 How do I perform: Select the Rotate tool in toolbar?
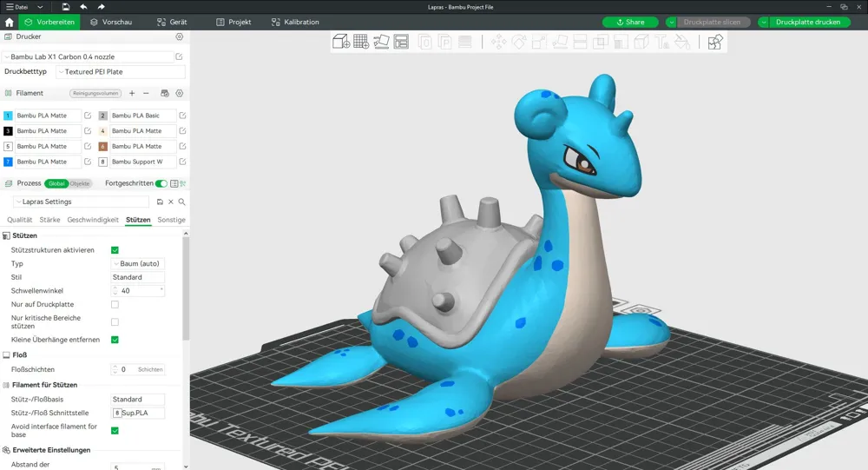pos(519,42)
